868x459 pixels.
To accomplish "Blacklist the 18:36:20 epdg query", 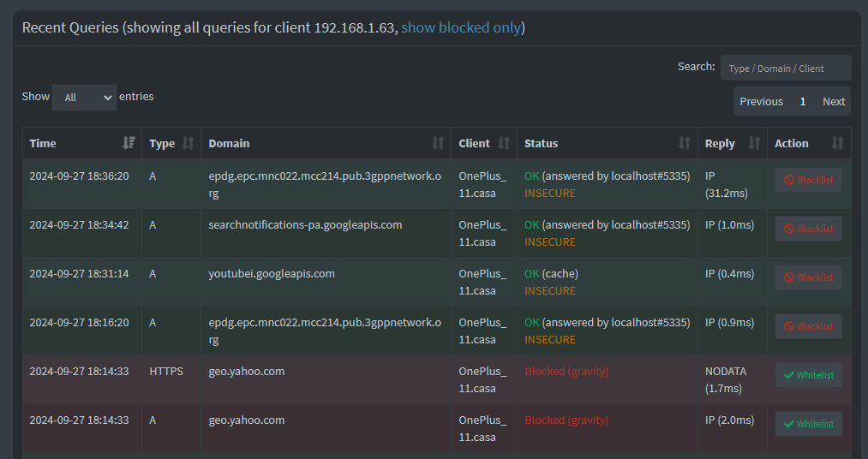I will coord(808,181).
